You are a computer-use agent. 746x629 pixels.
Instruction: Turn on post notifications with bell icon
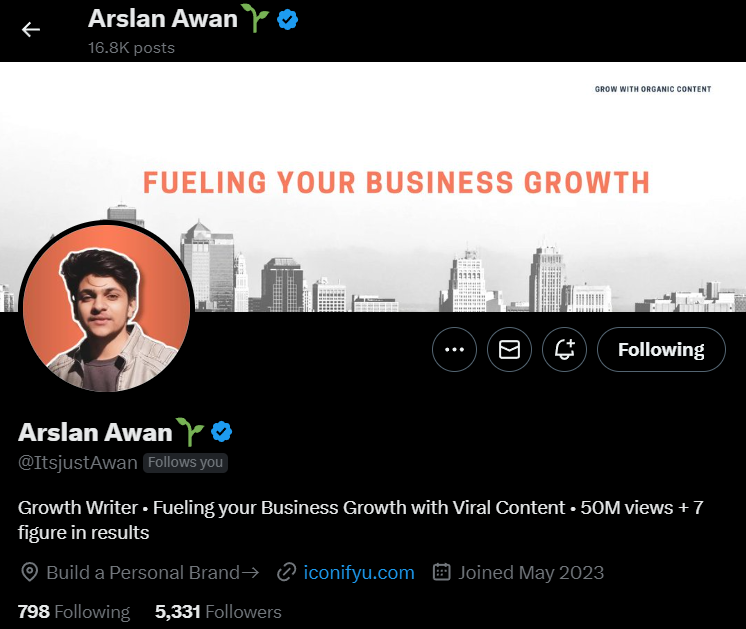[x=564, y=349]
